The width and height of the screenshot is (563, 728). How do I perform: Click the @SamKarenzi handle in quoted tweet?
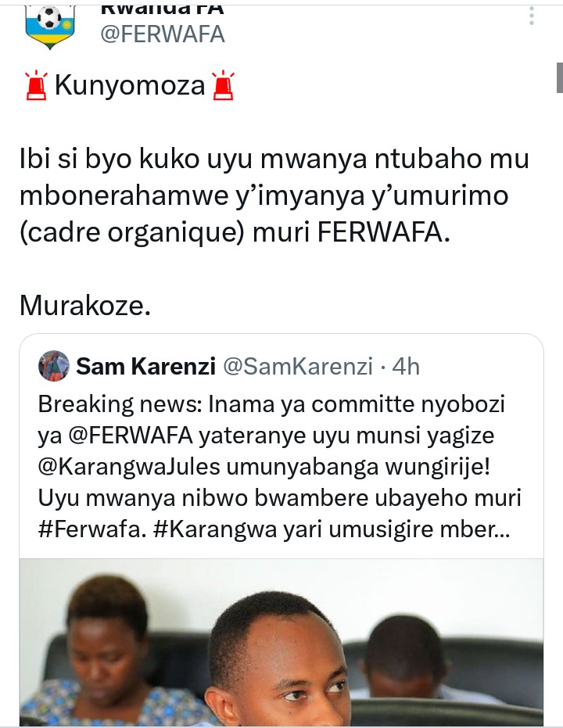(298, 366)
